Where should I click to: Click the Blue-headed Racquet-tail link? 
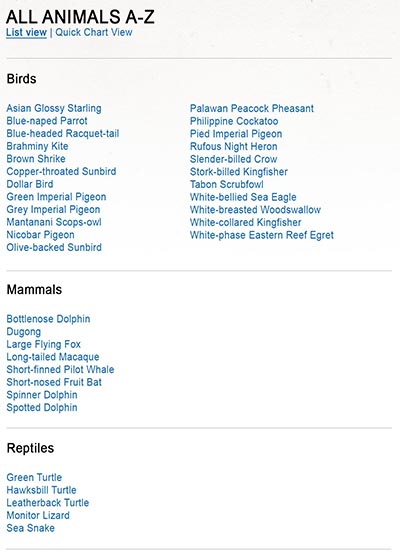click(x=63, y=134)
